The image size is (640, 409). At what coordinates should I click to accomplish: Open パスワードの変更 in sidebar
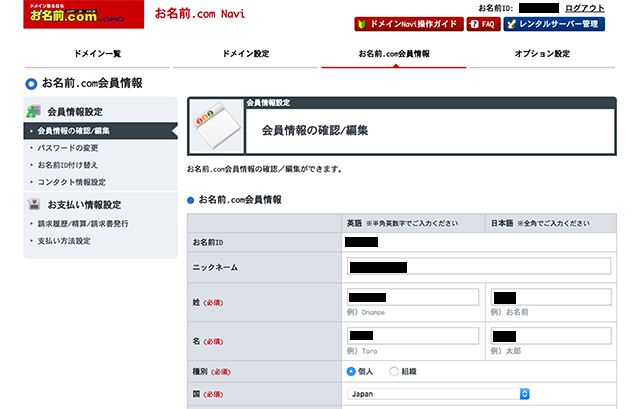point(68,148)
